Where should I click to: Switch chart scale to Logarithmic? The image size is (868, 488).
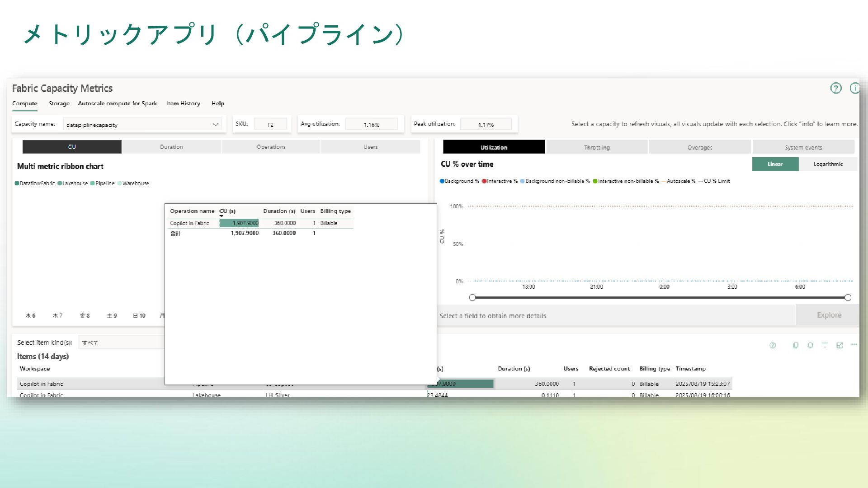[828, 164]
